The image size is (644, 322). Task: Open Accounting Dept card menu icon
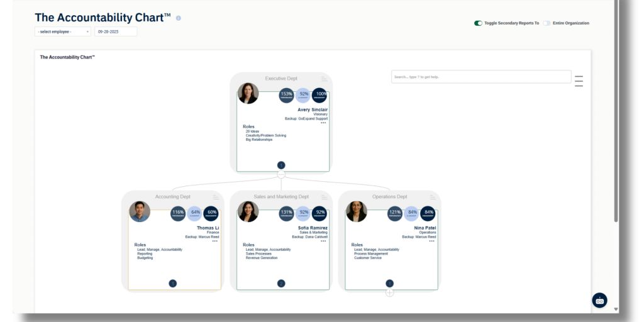pyautogui.click(x=216, y=197)
